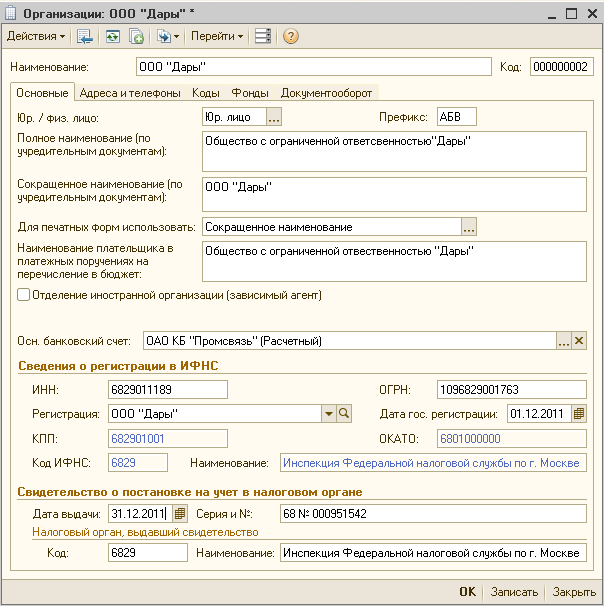Click the payer name in payment orders field
Screen dimensions: 604x606
(394, 262)
